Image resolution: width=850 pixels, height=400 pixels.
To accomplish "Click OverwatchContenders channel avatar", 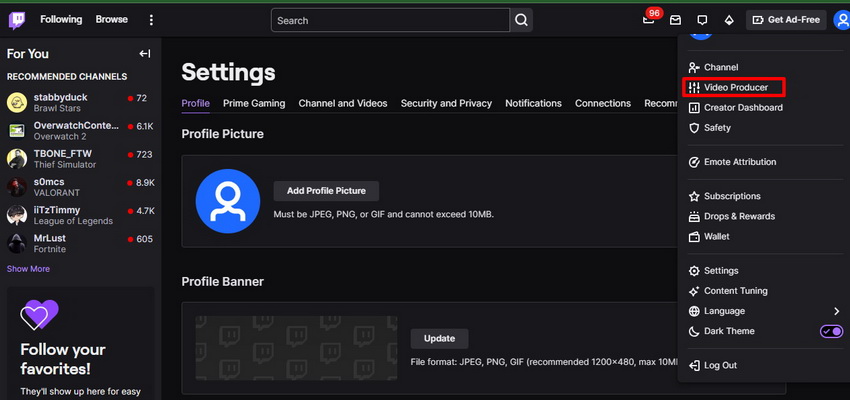I will point(17,131).
